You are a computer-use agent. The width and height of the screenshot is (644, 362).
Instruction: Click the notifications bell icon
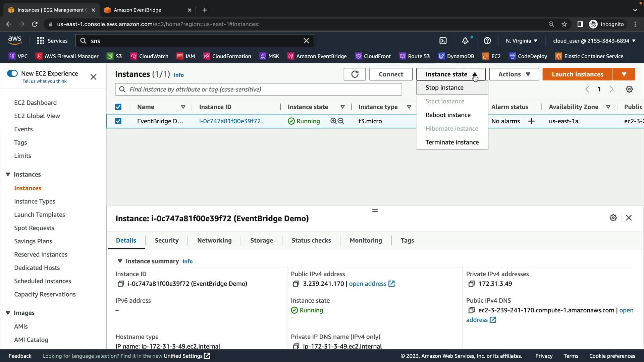coord(465,41)
